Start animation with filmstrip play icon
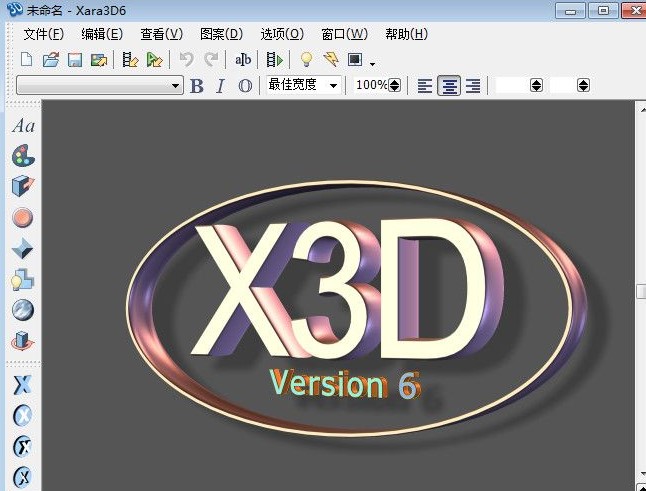The image size is (646, 491). 274,60
